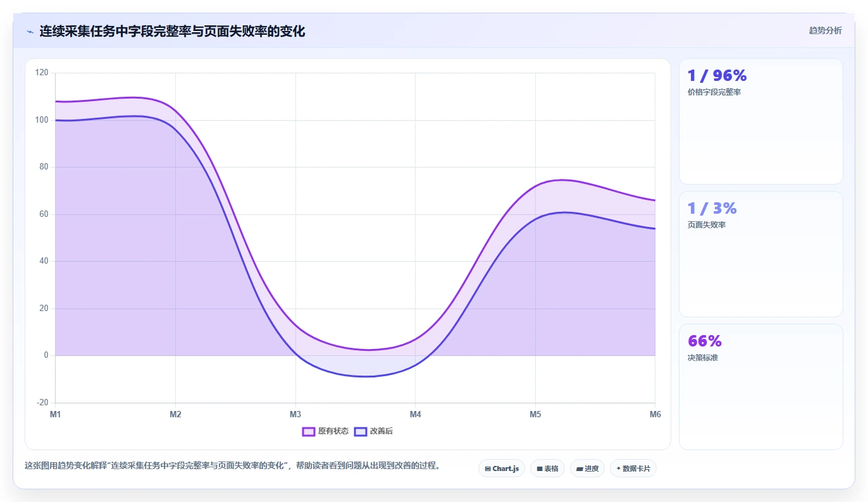Screen dimensions: 868x502
Task: Select the Chart.js tag
Action: pyautogui.click(x=502, y=468)
